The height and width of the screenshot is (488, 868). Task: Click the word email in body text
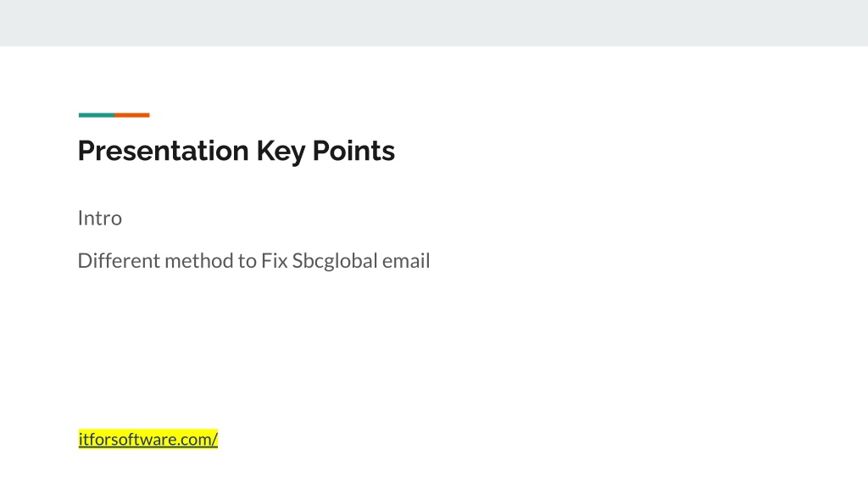[x=406, y=261]
